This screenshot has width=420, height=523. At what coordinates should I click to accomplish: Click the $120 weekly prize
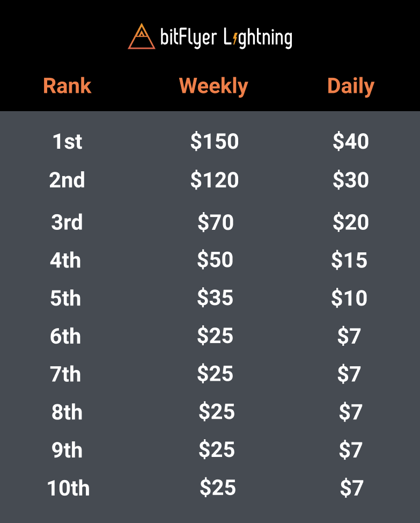(215, 180)
